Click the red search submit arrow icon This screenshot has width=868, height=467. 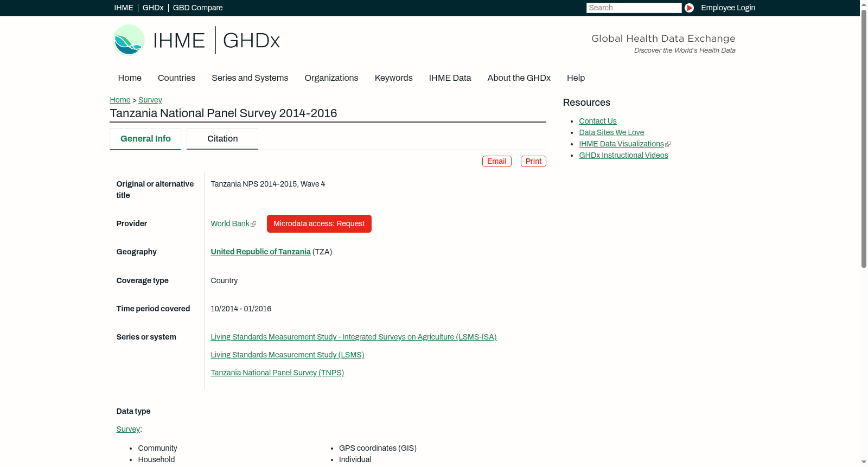pyautogui.click(x=689, y=8)
